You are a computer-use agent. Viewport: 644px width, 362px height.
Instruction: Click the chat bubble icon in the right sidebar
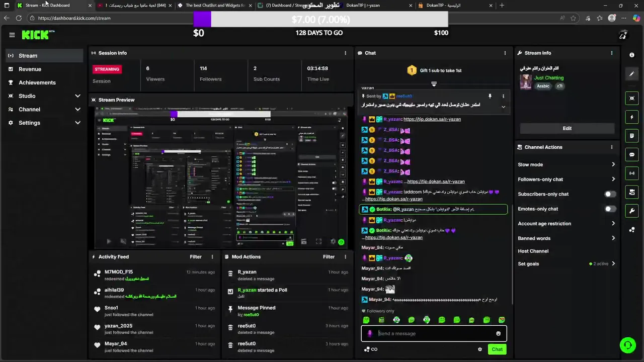click(x=632, y=155)
